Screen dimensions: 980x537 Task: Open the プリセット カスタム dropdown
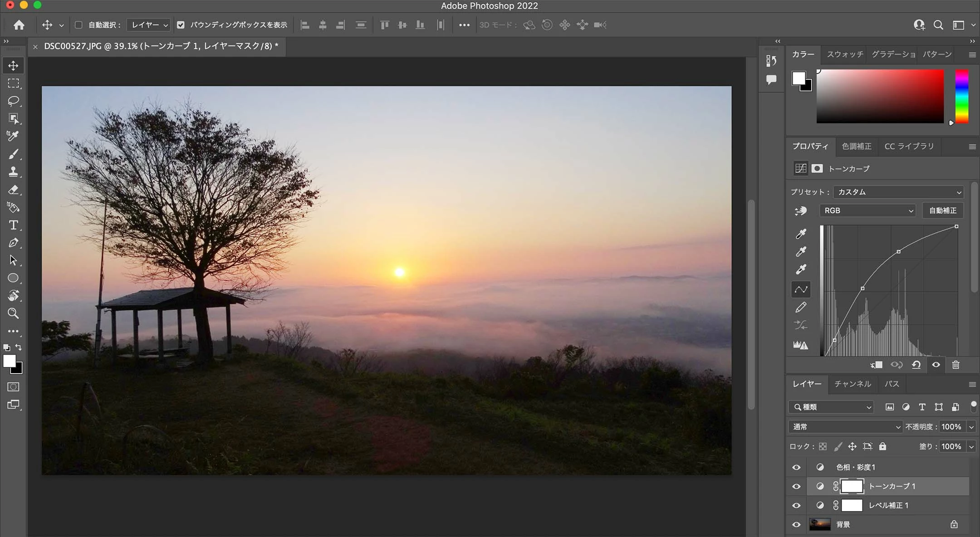coord(898,192)
